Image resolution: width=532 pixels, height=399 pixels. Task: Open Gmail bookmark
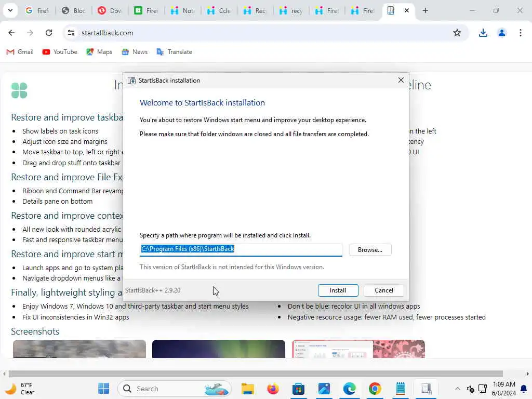(x=20, y=52)
